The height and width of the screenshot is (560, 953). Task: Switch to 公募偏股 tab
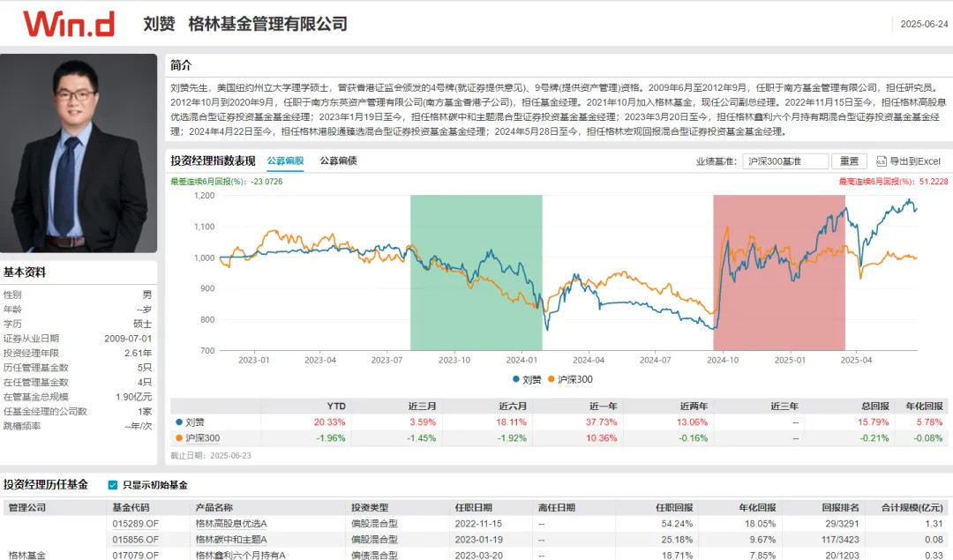click(285, 161)
